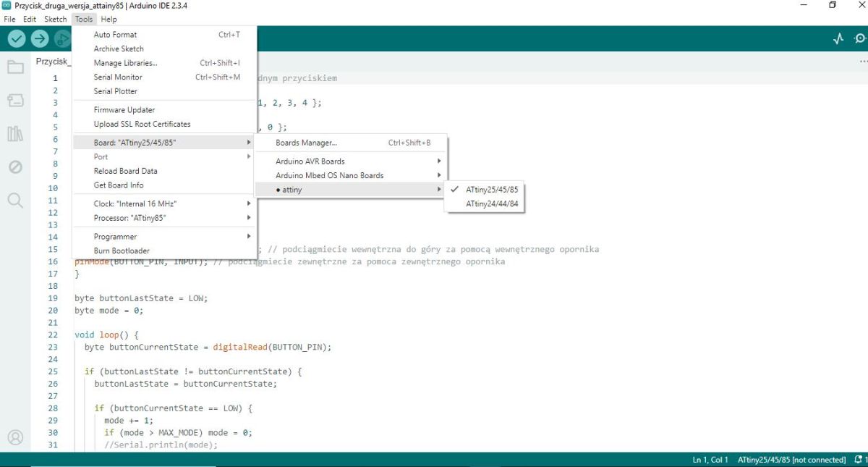Open Firmware Updater

[164, 110]
